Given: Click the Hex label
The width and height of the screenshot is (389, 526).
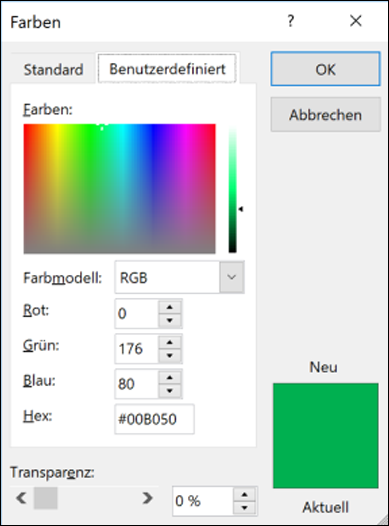Looking at the screenshot, I should pyautogui.click(x=38, y=416).
